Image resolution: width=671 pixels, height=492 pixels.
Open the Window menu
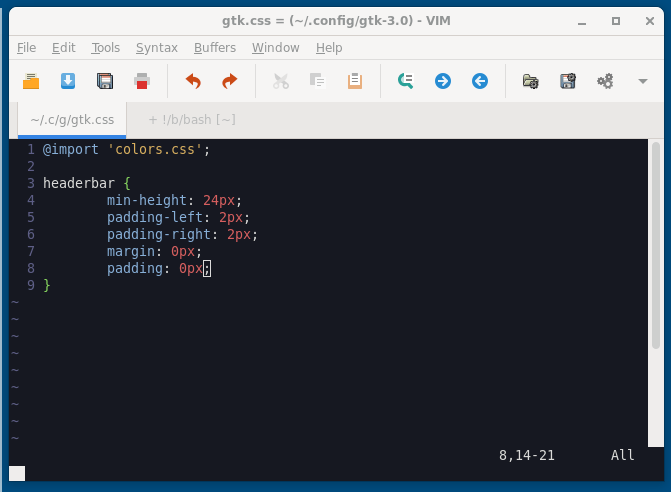[276, 47]
